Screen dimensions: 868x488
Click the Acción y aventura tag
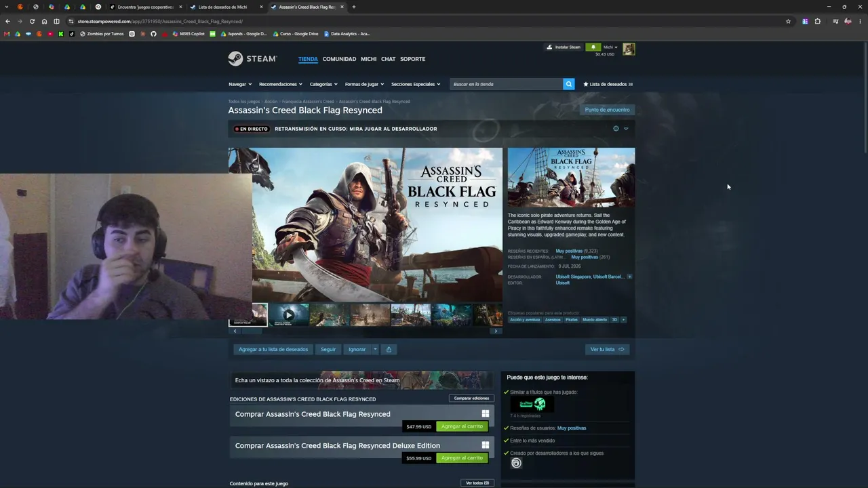[x=526, y=320]
